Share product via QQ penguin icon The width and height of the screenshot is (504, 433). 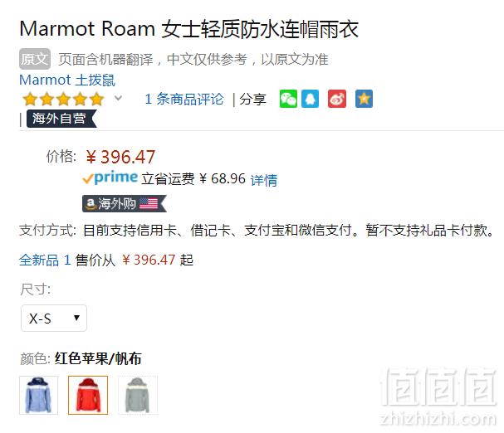coord(311,99)
